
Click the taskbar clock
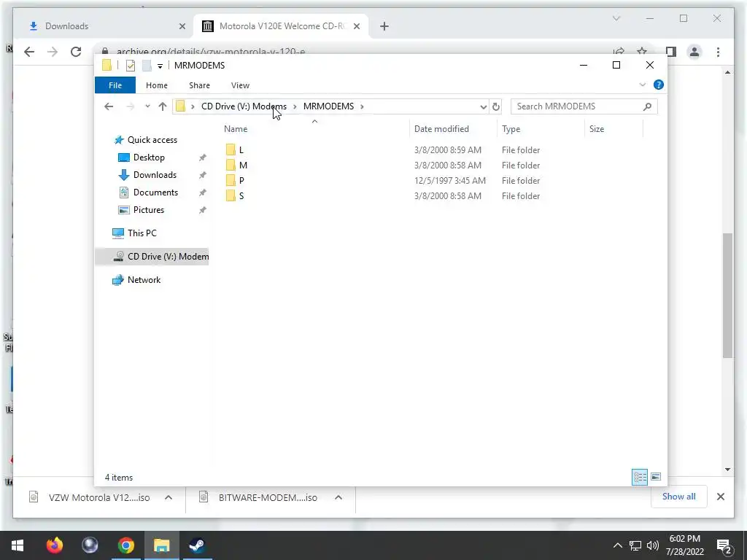click(x=684, y=545)
